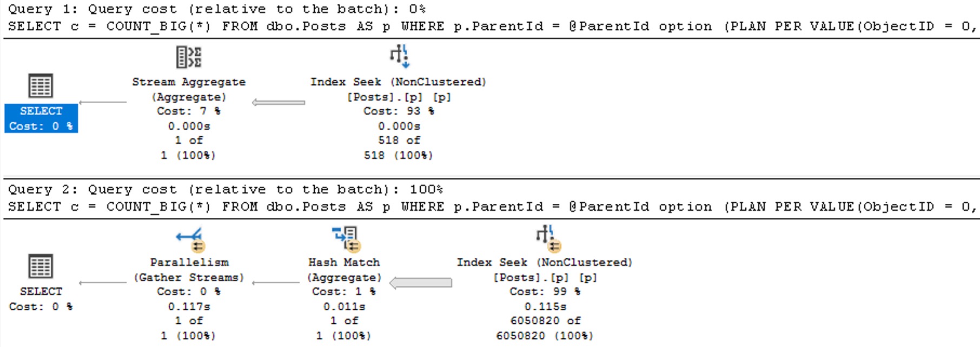Select the 518 of 518 row count
Screen dimensions: 980x347
click(399, 148)
